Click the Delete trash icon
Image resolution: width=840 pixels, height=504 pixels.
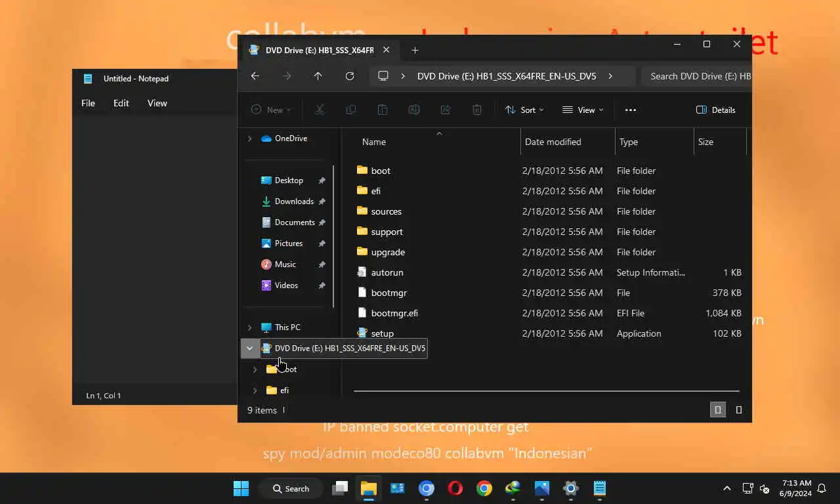click(x=477, y=110)
